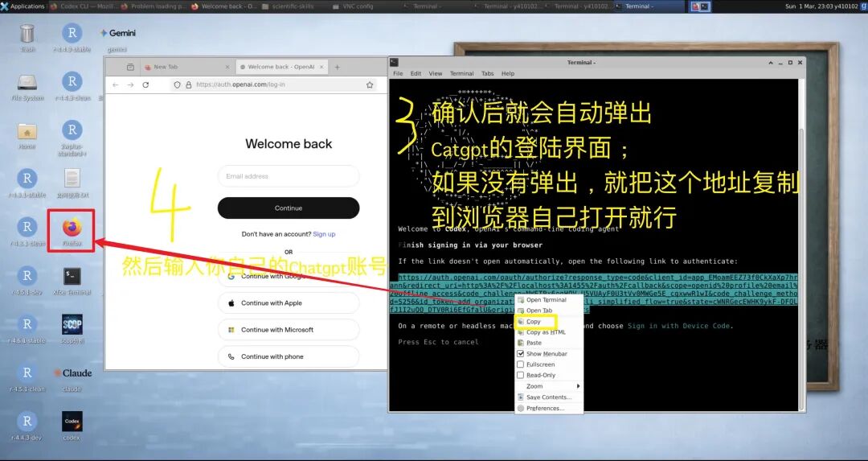
Task: Open the Terminal menu in menubar
Action: (461, 73)
